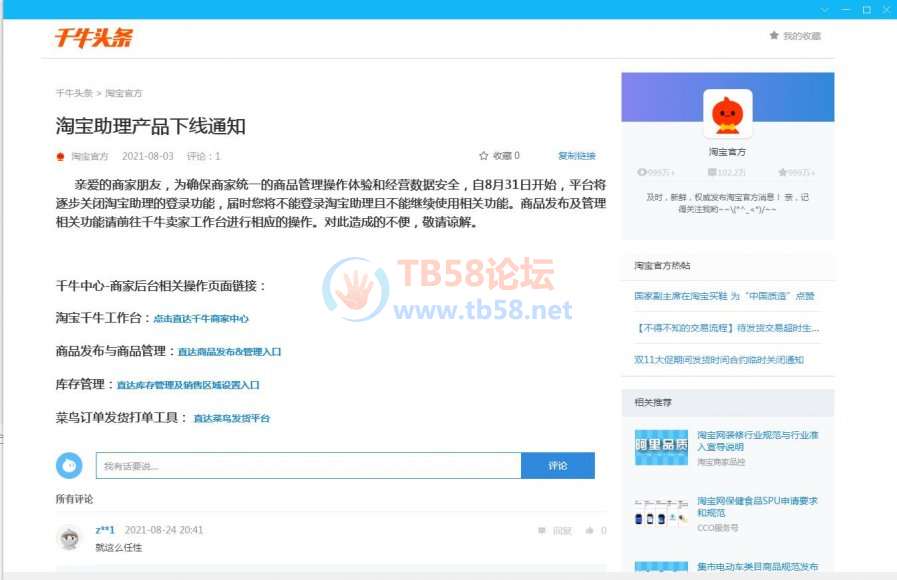The width and height of the screenshot is (897, 580).
Task: Focus the 我有话要说 comment input
Action: 308,466
